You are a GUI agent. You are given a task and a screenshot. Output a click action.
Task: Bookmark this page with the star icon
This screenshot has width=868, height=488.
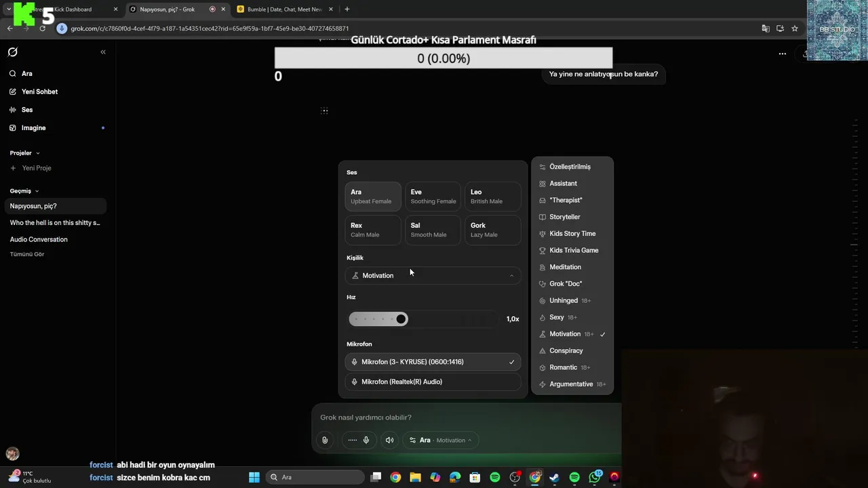click(x=795, y=28)
